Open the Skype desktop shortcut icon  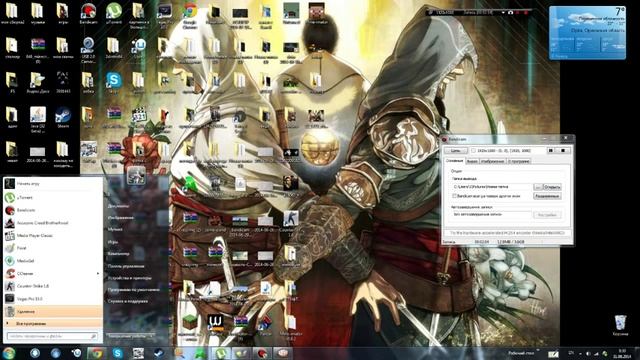coord(114,82)
